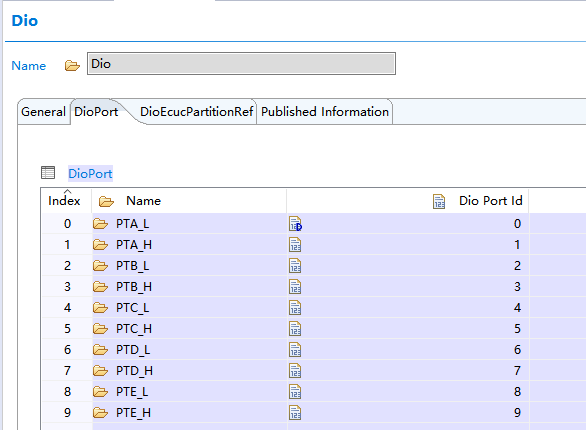Click the folder icon in the Name column header
The width and height of the screenshot is (586, 430).
[106, 201]
